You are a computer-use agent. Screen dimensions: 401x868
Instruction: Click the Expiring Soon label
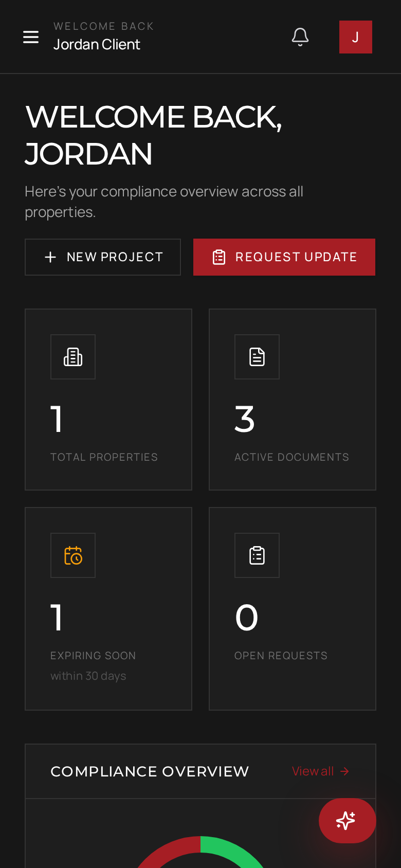[x=93, y=656]
